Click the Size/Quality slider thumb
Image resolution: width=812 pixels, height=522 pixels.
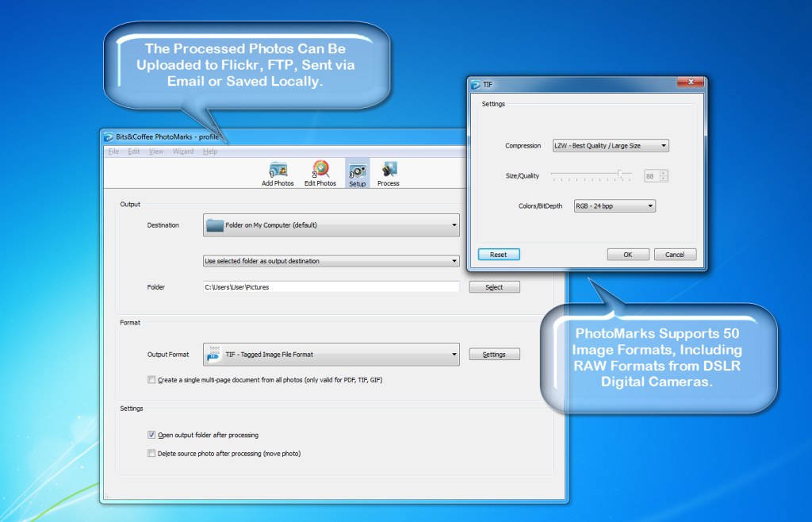(x=620, y=174)
